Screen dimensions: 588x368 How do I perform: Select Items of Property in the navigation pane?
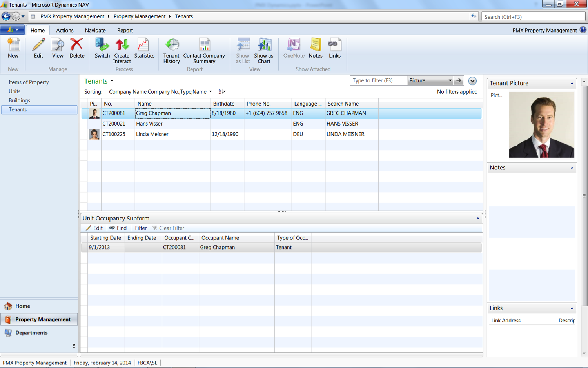[x=29, y=82]
